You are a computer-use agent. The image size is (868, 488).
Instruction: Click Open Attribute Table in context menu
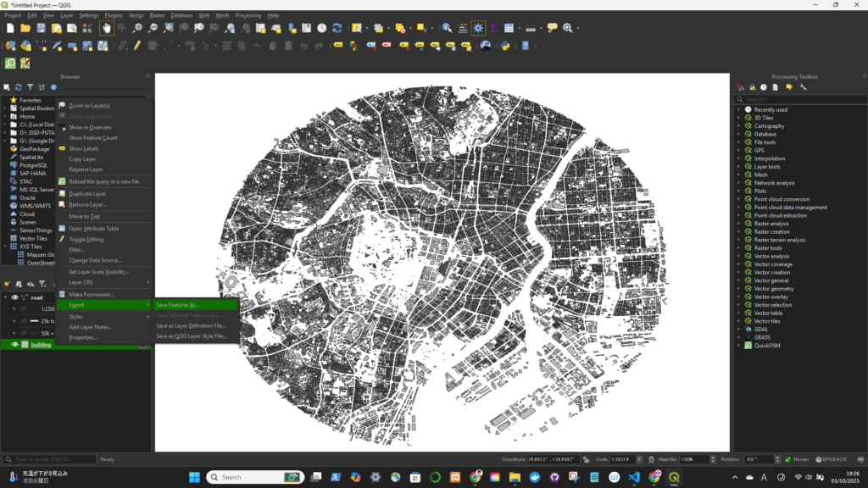point(93,229)
